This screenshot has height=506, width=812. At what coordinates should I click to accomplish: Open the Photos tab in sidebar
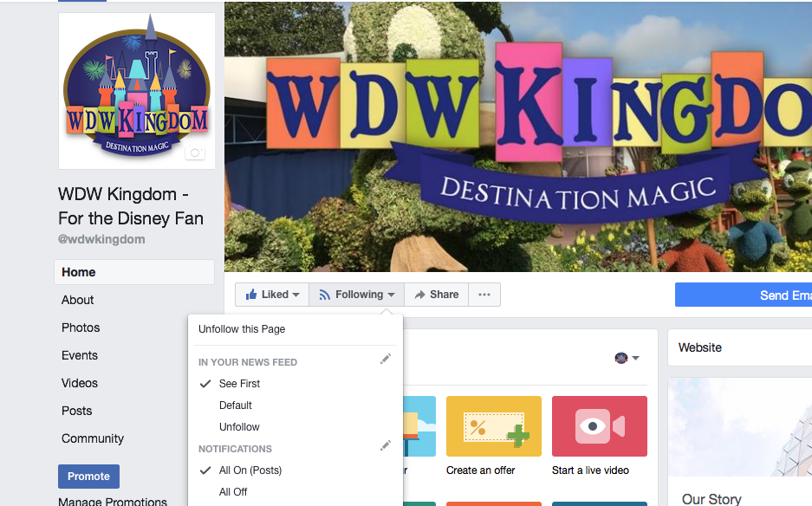(x=81, y=328)
